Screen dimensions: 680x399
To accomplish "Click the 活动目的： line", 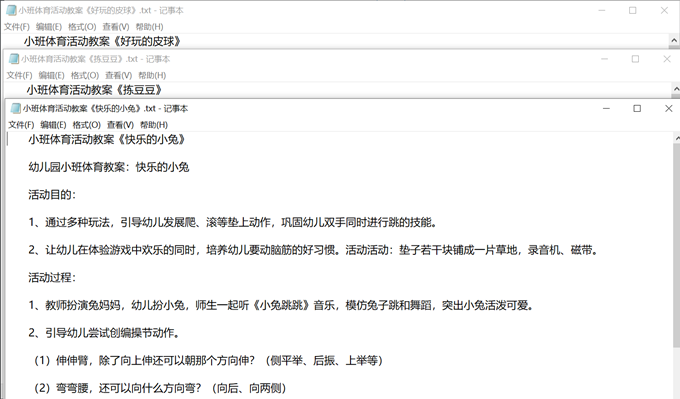I will 52,195.
